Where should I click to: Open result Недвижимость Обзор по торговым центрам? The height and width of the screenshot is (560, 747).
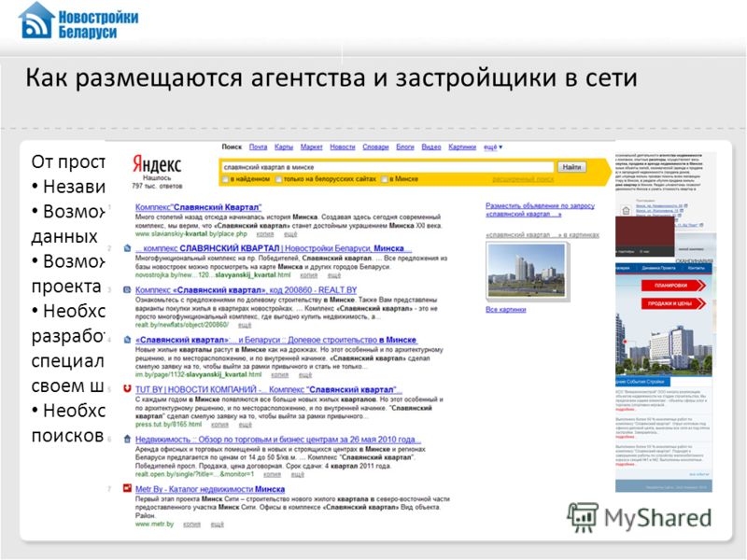[278, 440]
